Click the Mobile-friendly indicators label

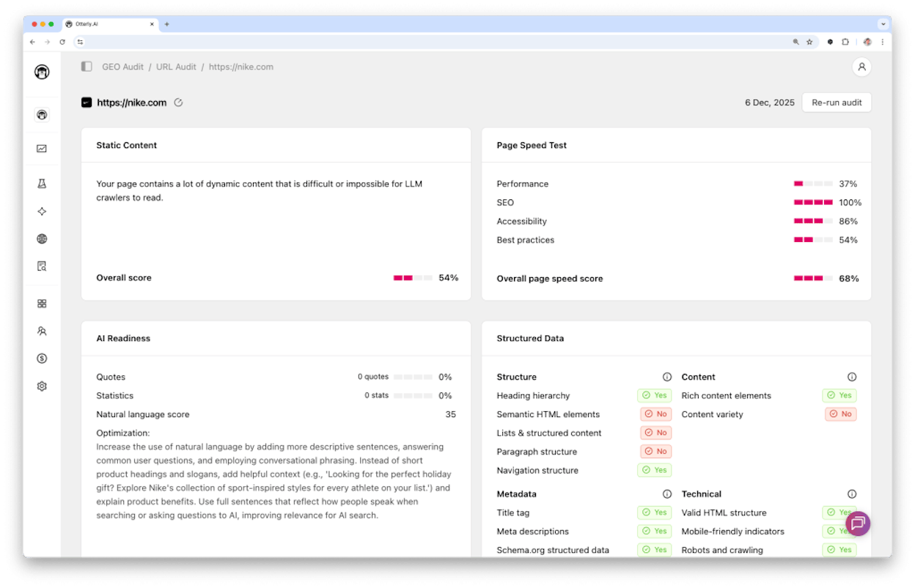click(733, 532)
